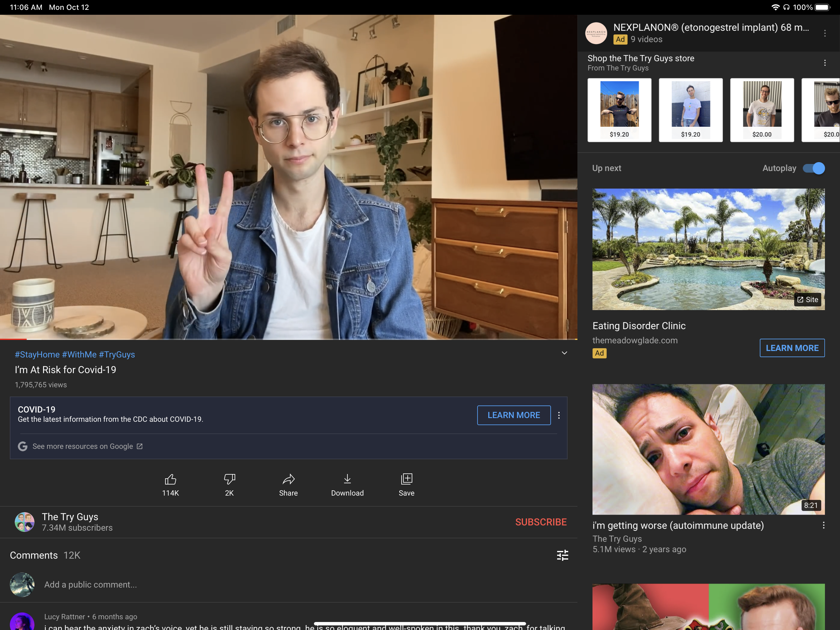Open options for COVID-19 info panel

[x=559, y=415]
